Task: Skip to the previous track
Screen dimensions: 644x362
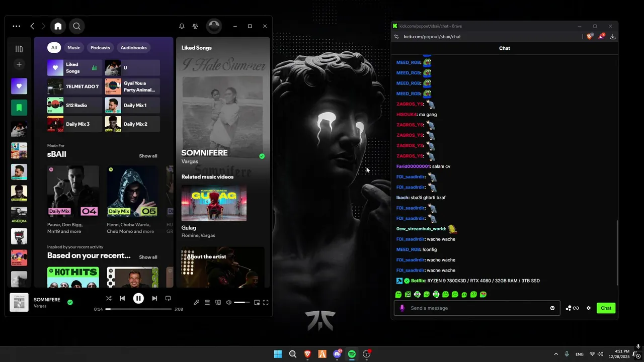Action: (122, 298)
